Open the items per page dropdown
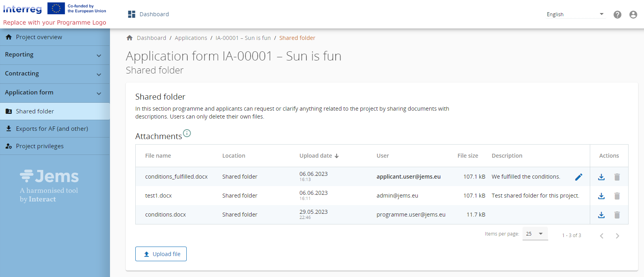644x277 pixels. tap(535, 234)
